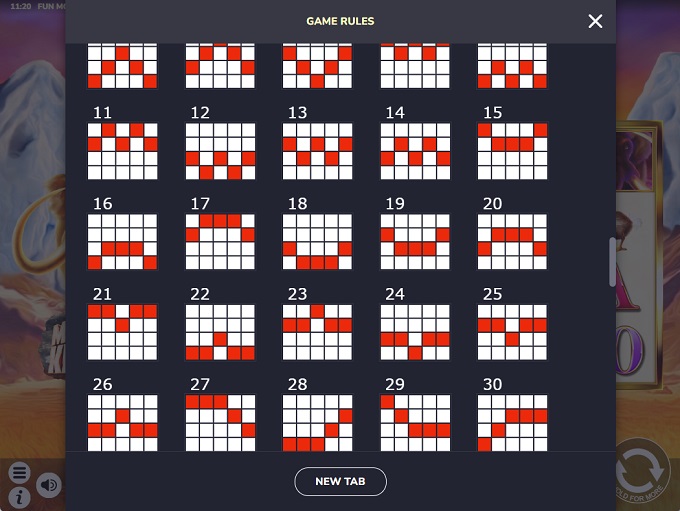This screenshot has width=680, height=511.
Task: Select the payline 12 diagram
Action: coord(220,151)
